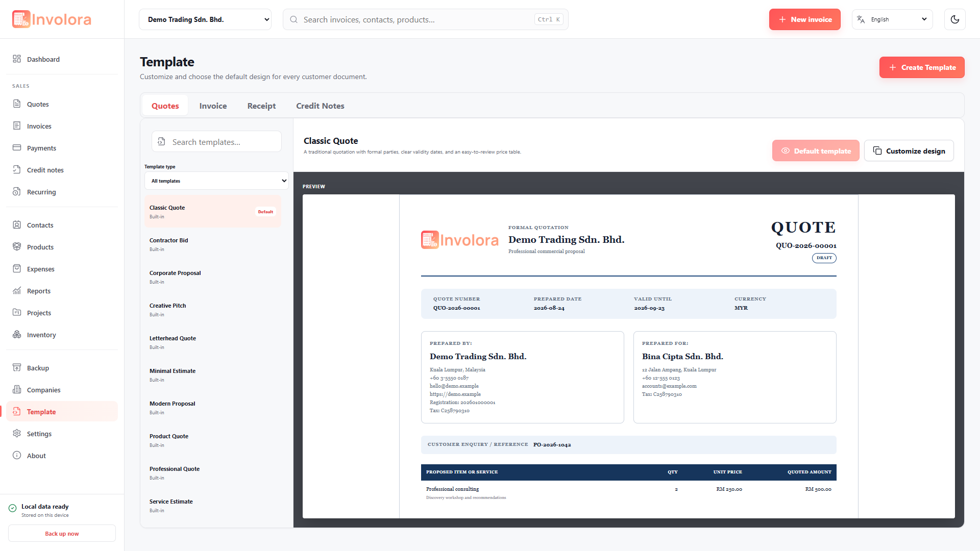Open the English language dropdown
Viewport: 980px width, 551px height.
[892, 19]
